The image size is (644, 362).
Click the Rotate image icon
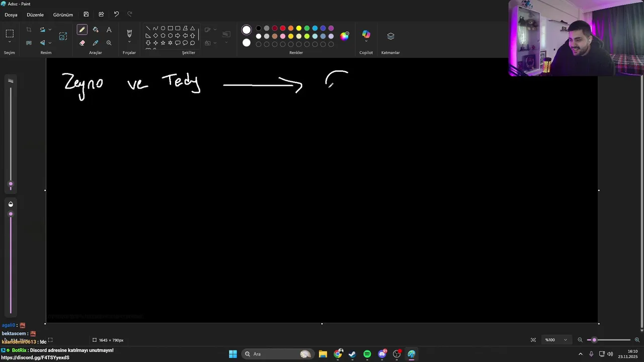point(42,30)
